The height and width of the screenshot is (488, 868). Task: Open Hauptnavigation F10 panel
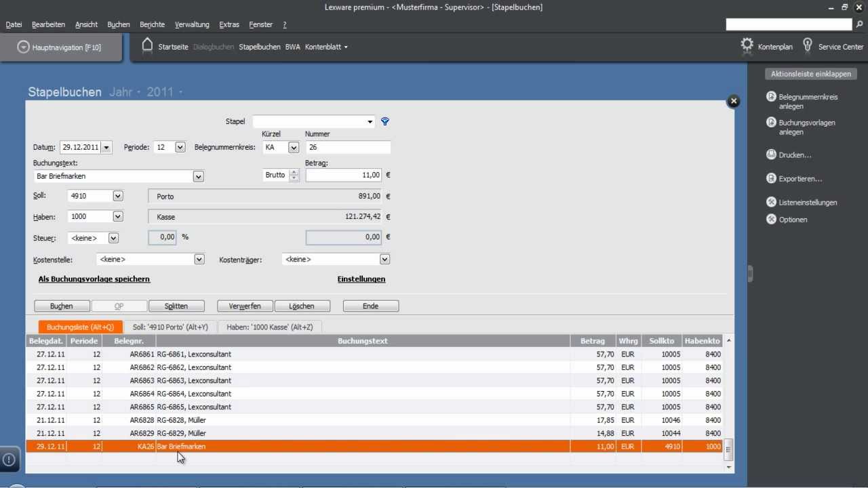point(61,47)
